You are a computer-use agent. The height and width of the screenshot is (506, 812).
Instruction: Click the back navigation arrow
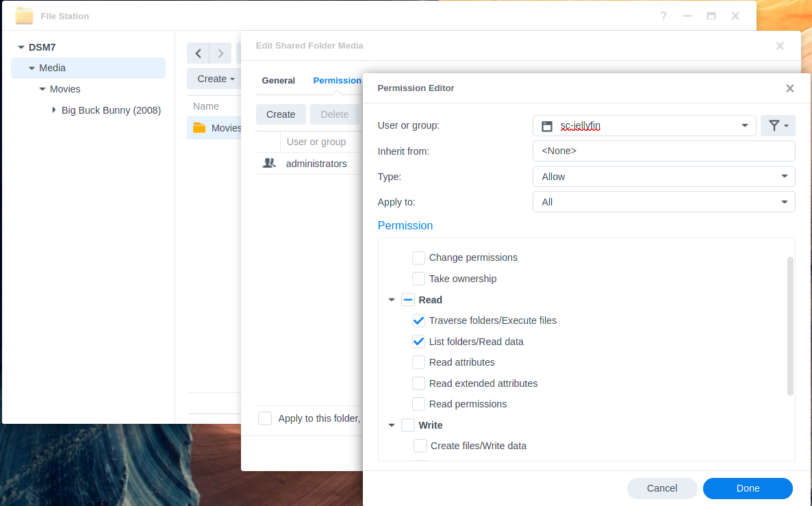click(x=198, y=53)
